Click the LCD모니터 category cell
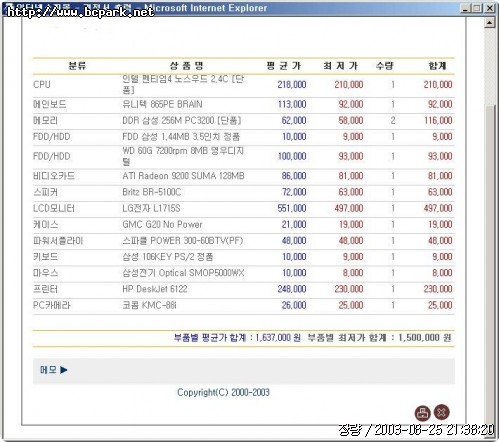This screenshot has width=500, height=442. (54, 208)
